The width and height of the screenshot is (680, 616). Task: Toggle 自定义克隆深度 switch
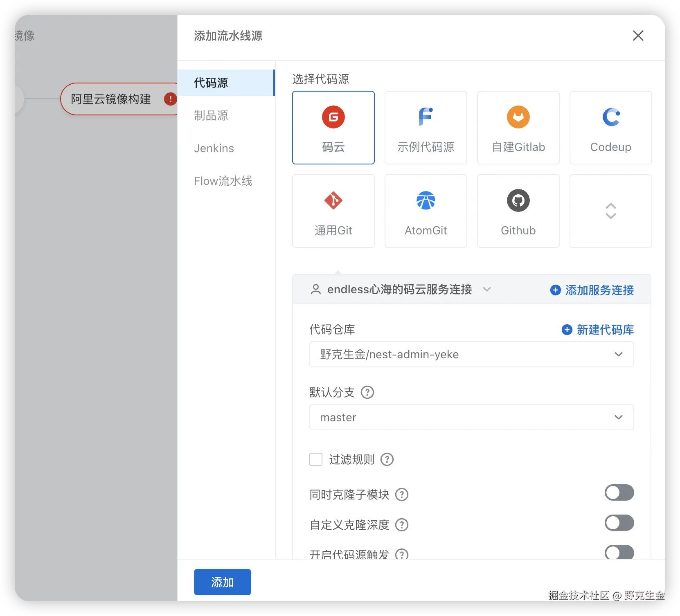click(619, 523)
